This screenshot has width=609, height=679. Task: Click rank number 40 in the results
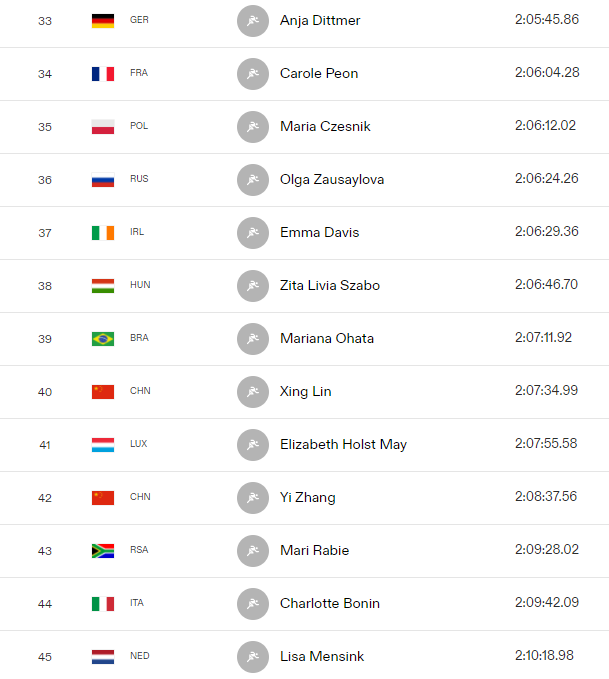coord(45,392)
